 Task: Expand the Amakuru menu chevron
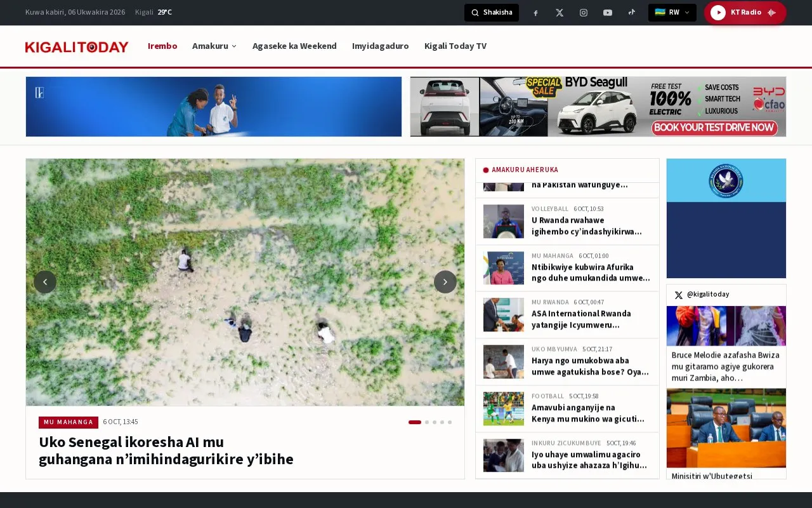(x=234, y=46)
